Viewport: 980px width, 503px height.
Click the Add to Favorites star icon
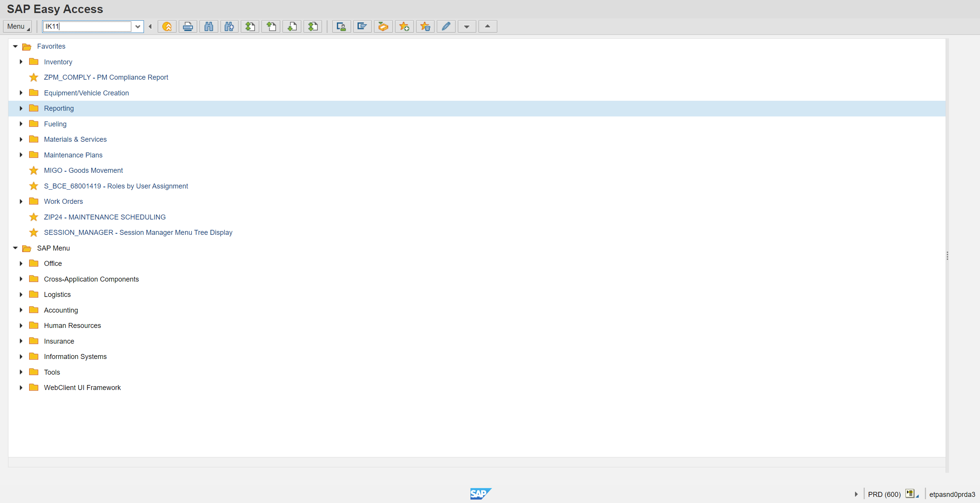[x=404, y=26]
